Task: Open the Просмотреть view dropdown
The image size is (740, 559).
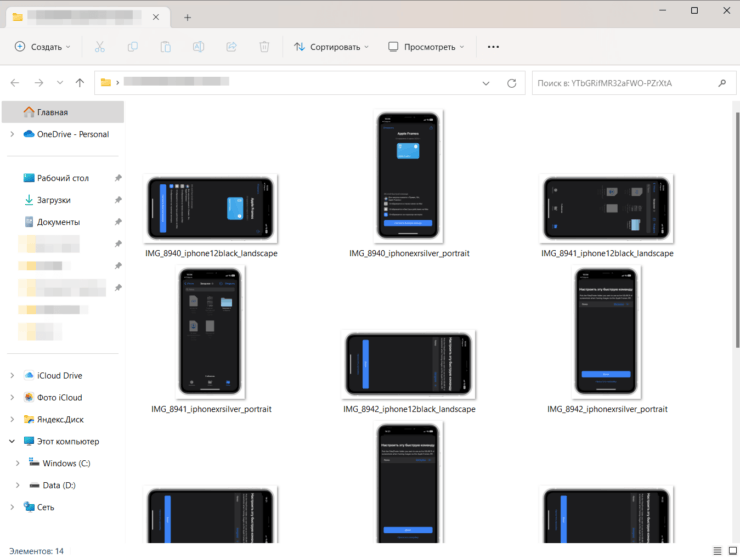Action: pyautogui.click(x=427, y=47)
